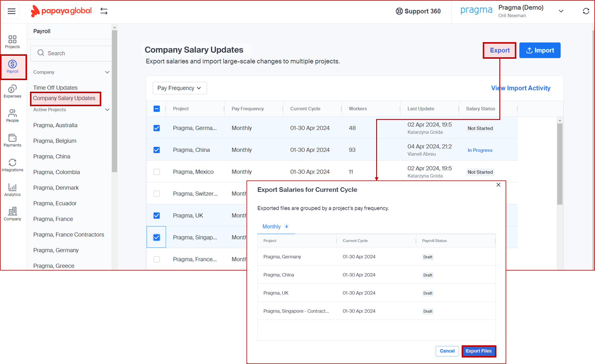Open Company Salary Updates menu item

64,98
